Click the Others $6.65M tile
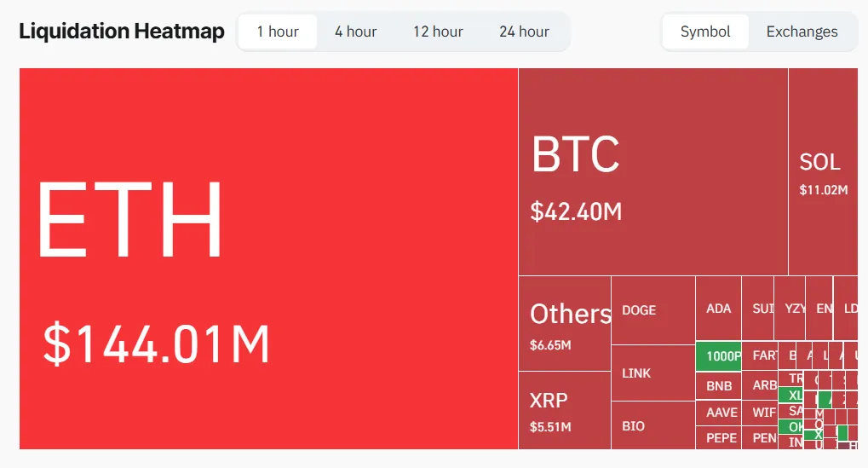 565,323
